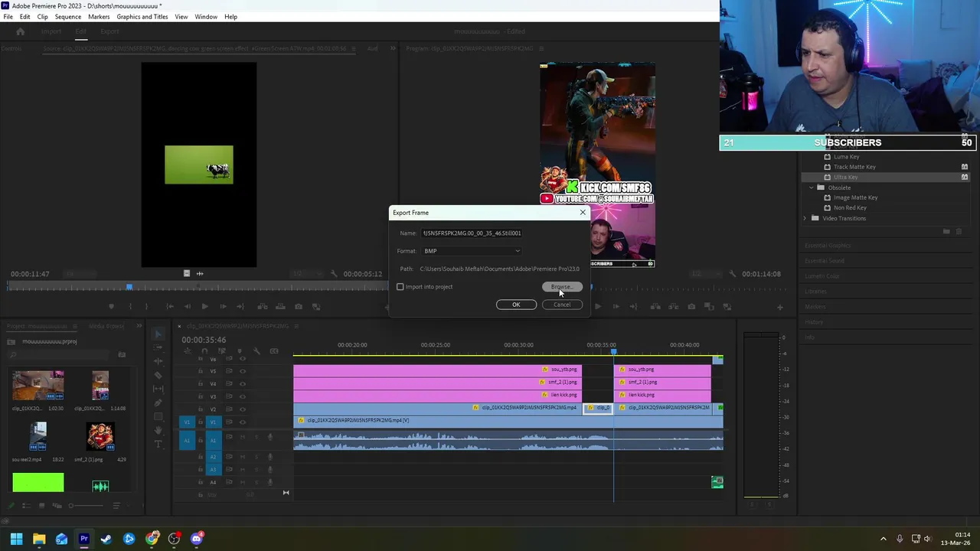This screenshot has width=980, height=551.
Task: Close the Export Frame dialog
Action: [583, 212]
